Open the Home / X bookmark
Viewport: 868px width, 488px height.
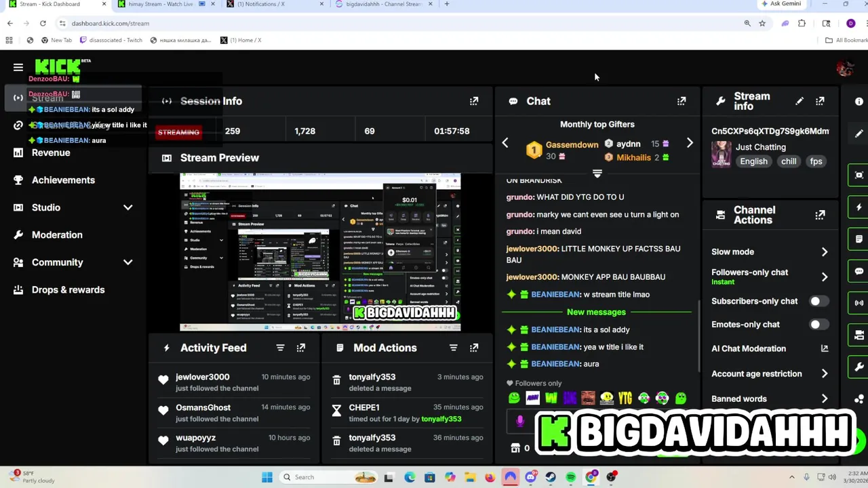pyautogui.click(x=241, y=40)
